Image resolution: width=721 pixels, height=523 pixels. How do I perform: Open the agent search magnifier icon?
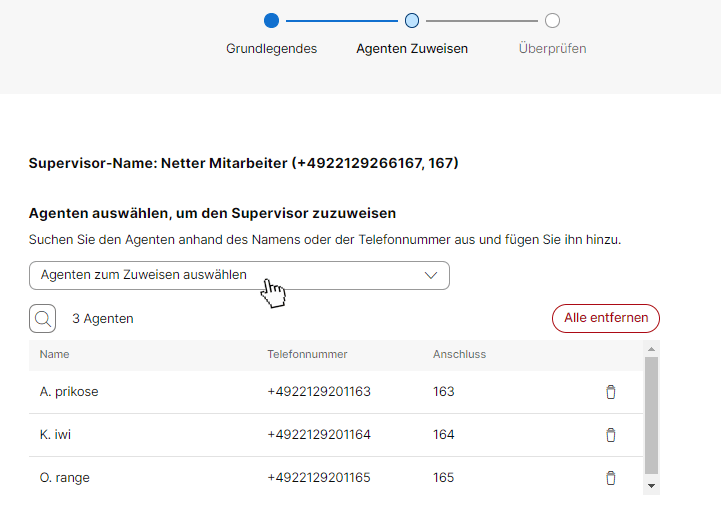click(x=43, y=319)
